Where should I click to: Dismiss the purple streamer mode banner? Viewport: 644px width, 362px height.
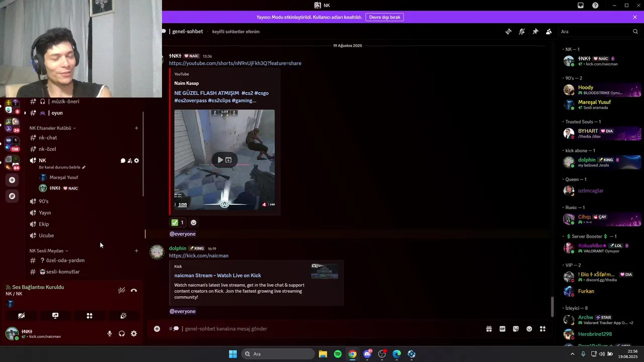(635, 17)
